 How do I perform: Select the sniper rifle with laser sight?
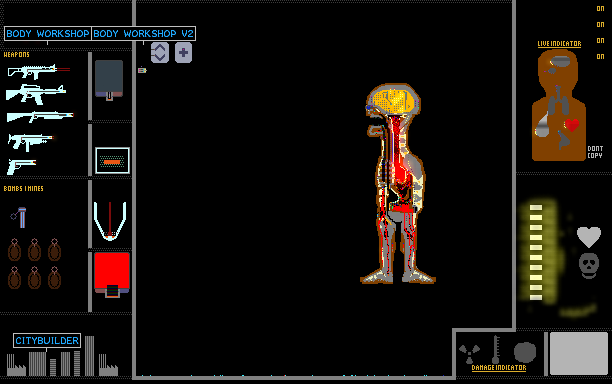coord(38,71)
